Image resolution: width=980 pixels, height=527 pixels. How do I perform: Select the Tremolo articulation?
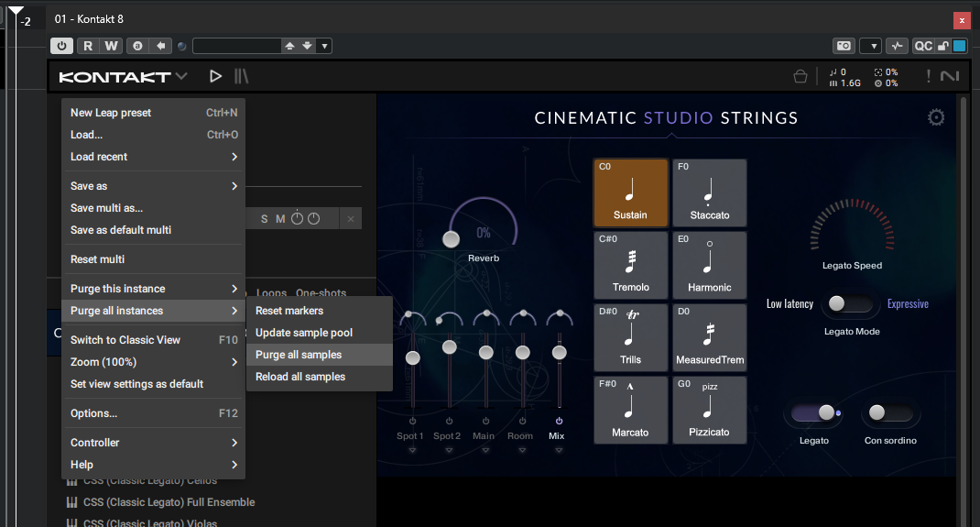click(630, 265)
